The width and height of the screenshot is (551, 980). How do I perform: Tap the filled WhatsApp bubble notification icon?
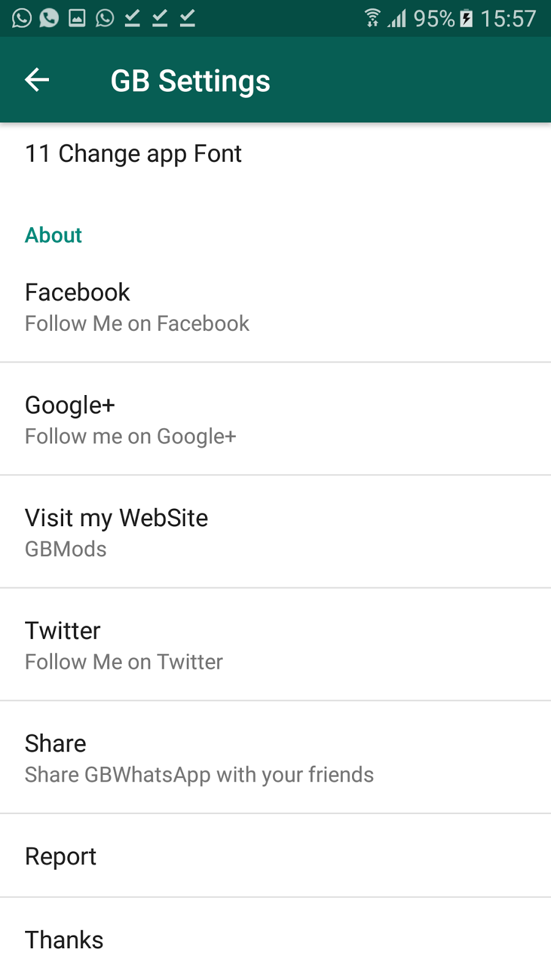click(x=49, y=18)
